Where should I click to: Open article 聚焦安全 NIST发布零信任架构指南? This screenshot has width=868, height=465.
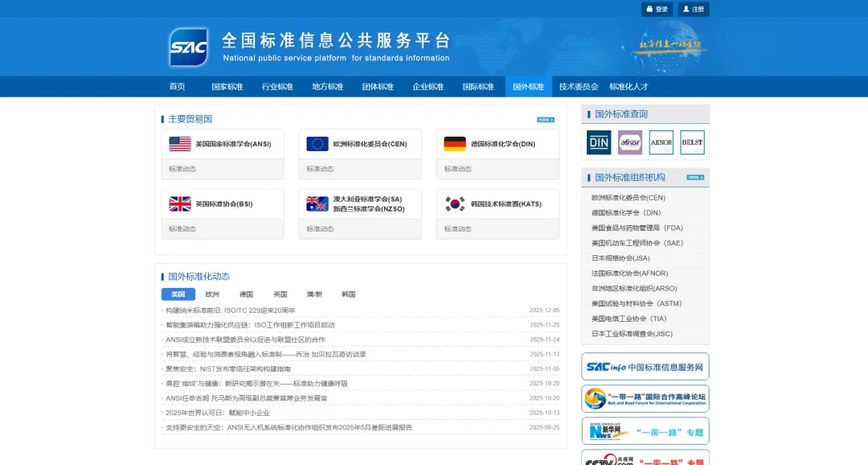tap(228, 368)
